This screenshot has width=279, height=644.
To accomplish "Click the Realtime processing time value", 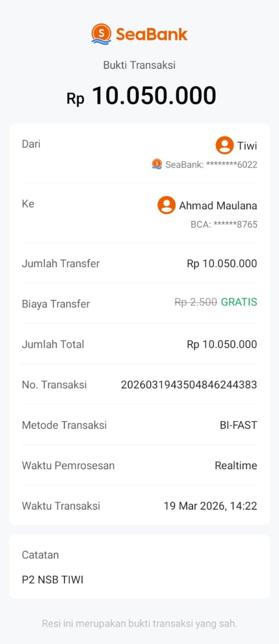I will [236, 465].
